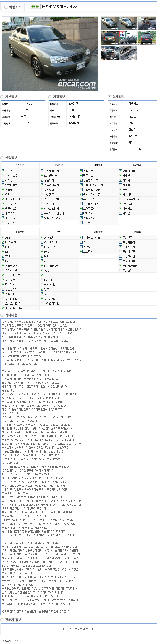This screenshot has width=158, height=644.
Task: Click the 차량상태 value 캐막장
Action: (25, 123)
